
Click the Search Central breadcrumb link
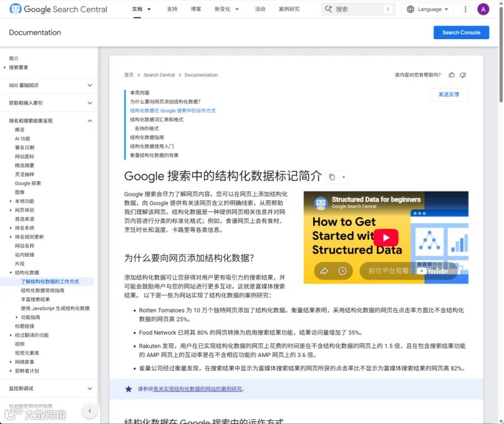(x=159, y=75)
